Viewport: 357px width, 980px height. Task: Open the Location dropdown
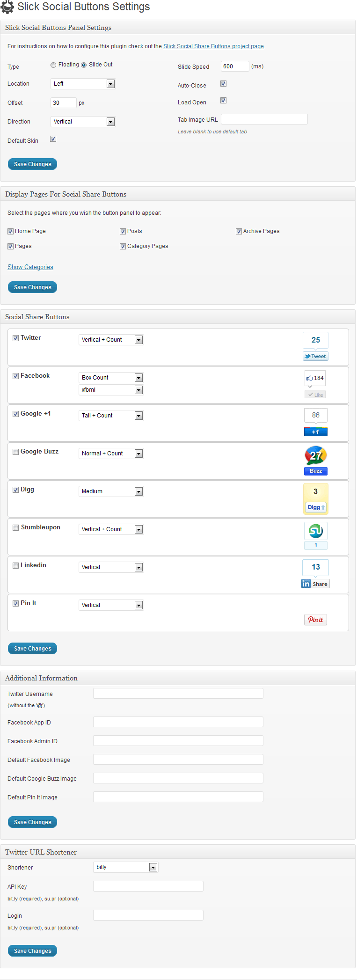[x=83, y=84]
